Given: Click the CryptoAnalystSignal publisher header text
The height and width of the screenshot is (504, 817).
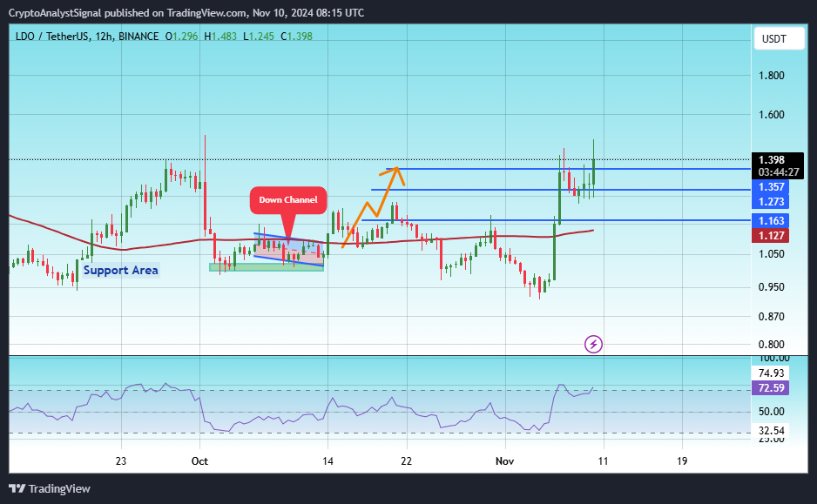Looking at the screenshot, I should pos(186,12).
